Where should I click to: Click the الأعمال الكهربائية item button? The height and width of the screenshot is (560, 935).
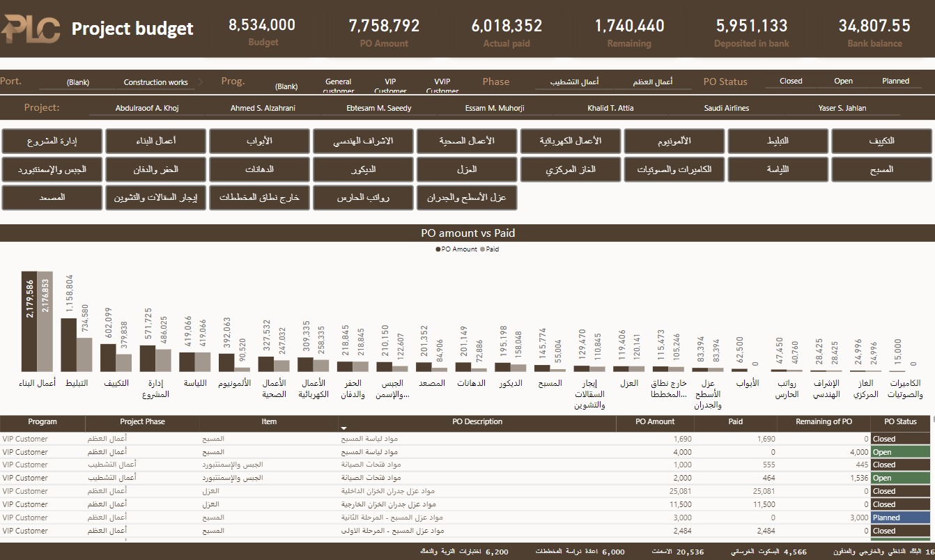click(x=571, y=141)
